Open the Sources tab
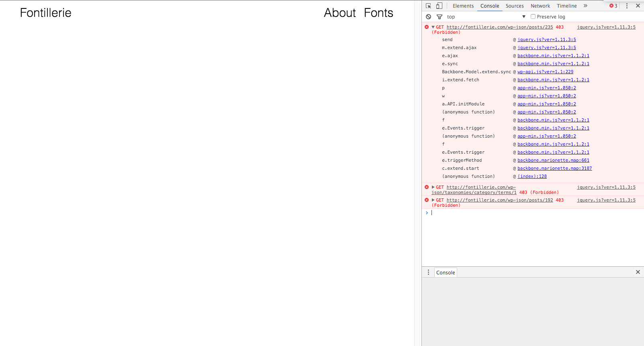 click(514, 6)
